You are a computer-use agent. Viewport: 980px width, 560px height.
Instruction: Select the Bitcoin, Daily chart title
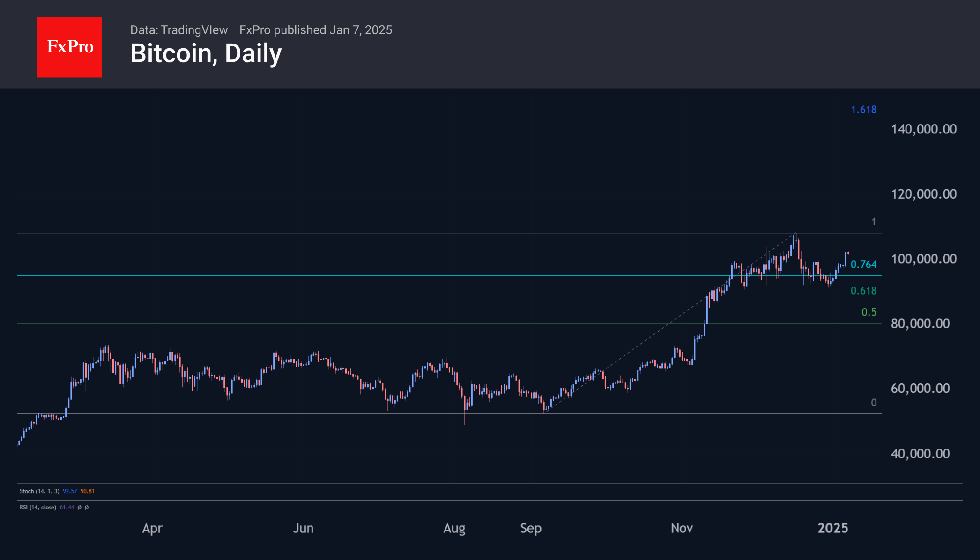tap(206, 53)
